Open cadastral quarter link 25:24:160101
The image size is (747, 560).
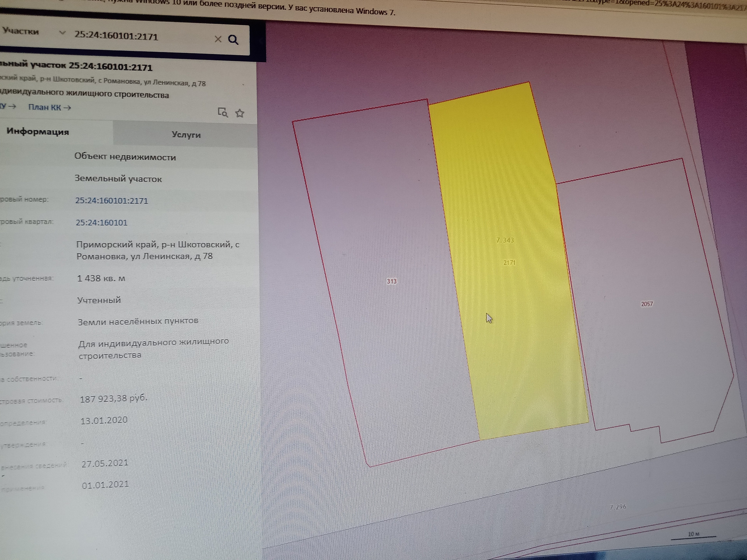(x=101, y=222)
